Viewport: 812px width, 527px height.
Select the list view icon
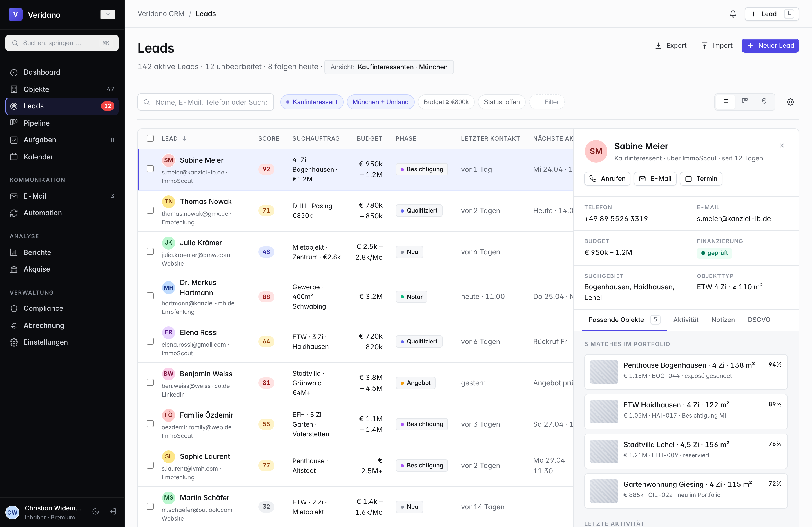pos(725,101)
